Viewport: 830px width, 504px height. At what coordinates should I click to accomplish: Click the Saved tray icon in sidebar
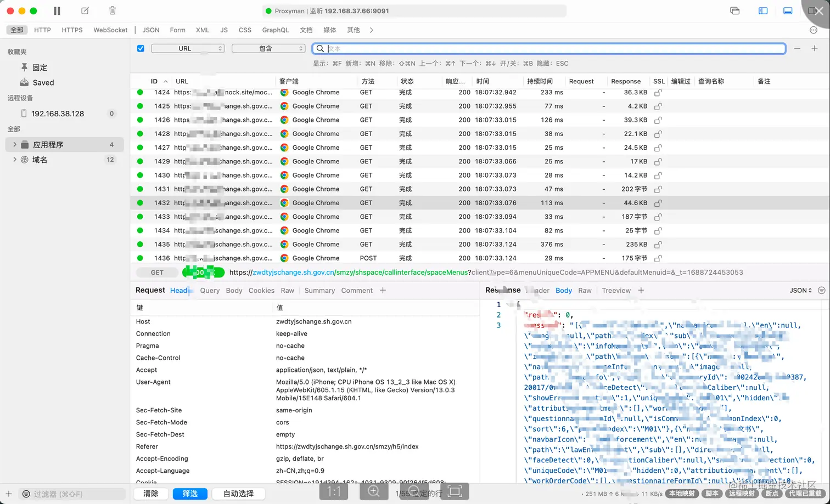(x=24, y=82)
